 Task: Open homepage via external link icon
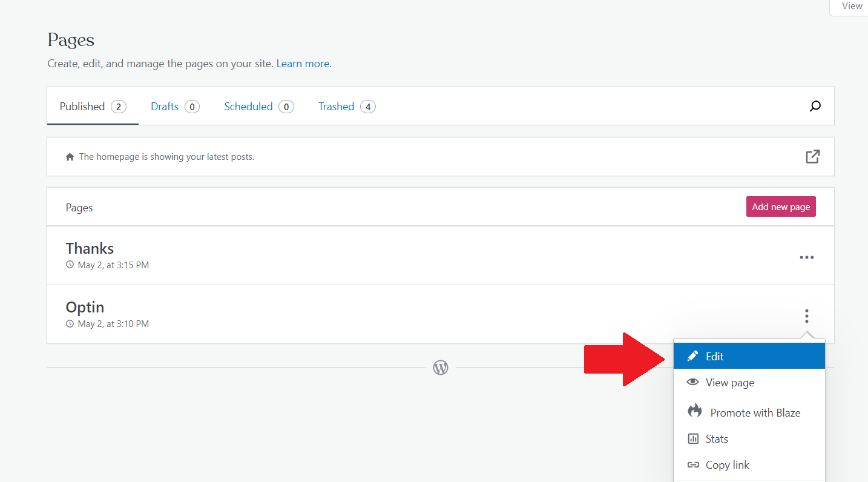tap(813, 156)
